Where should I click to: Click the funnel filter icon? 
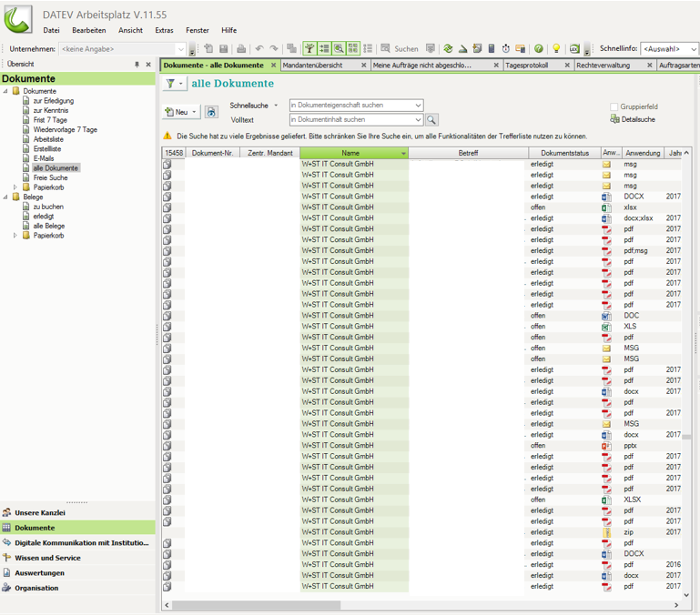coord(170,84)
